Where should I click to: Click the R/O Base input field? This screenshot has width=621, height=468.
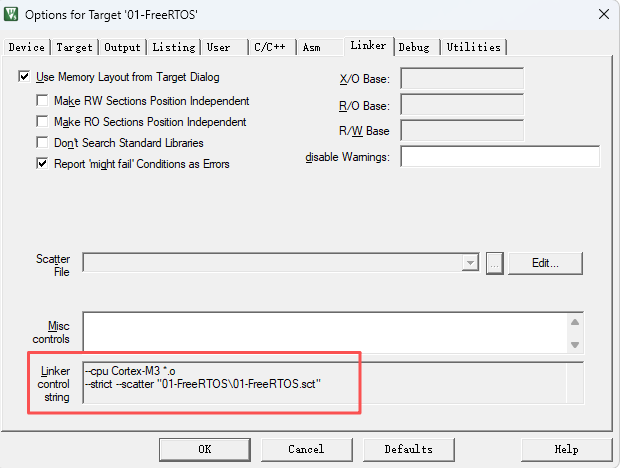click(x=462, y=105)
